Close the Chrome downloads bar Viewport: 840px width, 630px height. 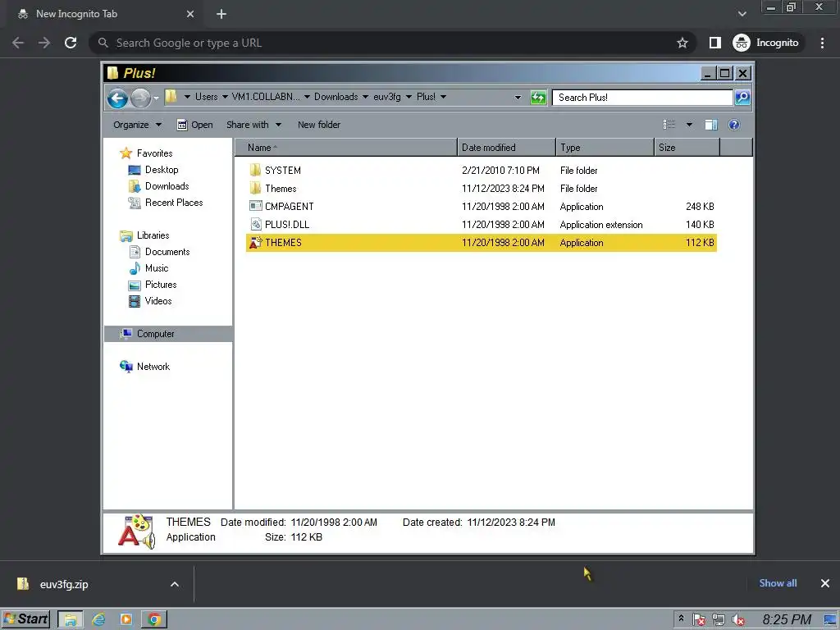coord(825,583)
